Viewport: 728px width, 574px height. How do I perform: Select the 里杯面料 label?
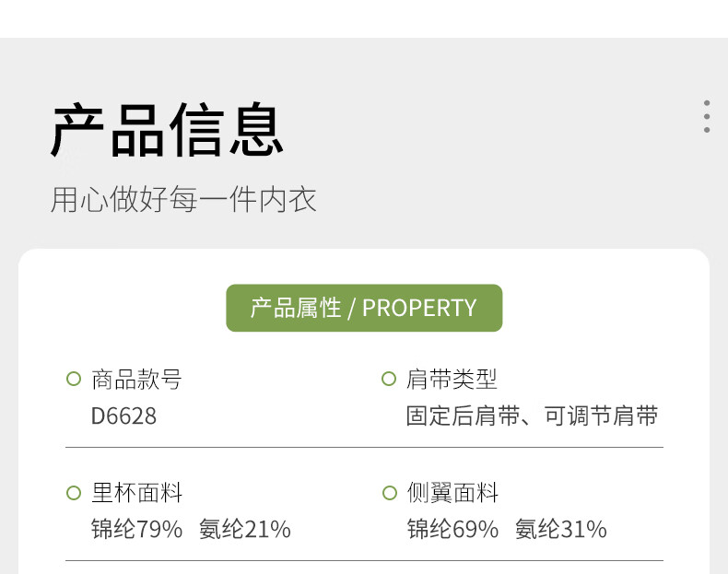click(137, 492)
